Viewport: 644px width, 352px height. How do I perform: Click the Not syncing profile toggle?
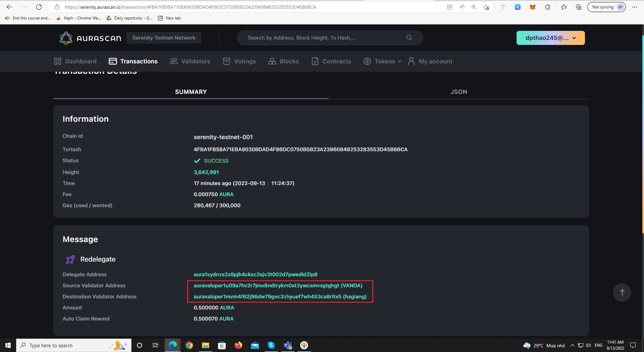(x=606, y=7)
